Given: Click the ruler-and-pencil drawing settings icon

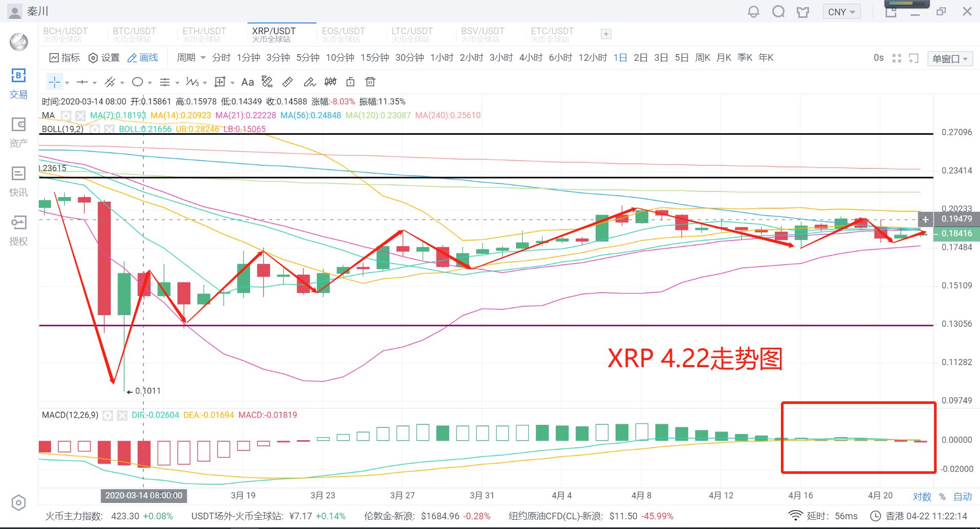Looking at the screenshot, I should tap(267, 82).
